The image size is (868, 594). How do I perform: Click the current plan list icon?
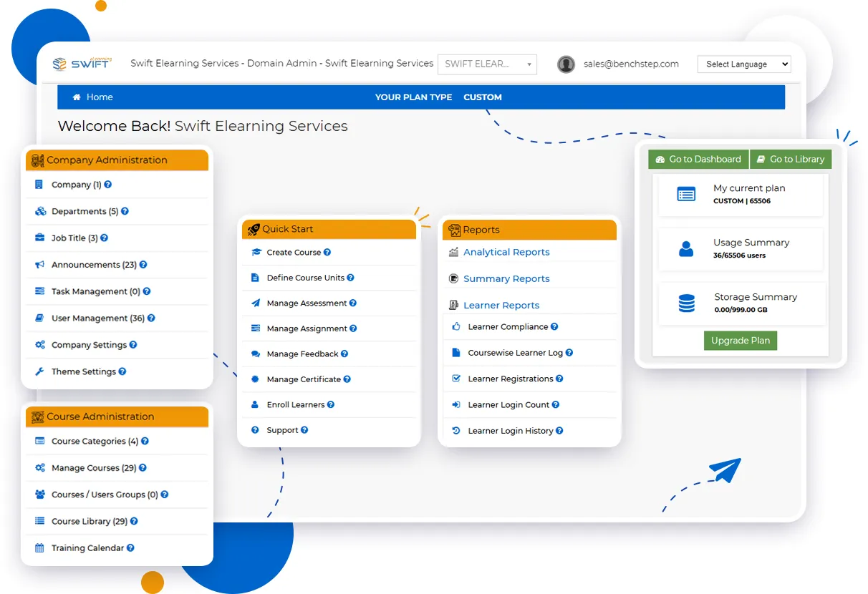686,194
